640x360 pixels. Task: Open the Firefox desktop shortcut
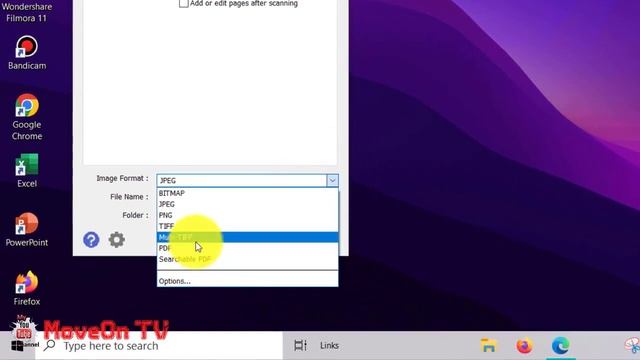coord(27,288)
